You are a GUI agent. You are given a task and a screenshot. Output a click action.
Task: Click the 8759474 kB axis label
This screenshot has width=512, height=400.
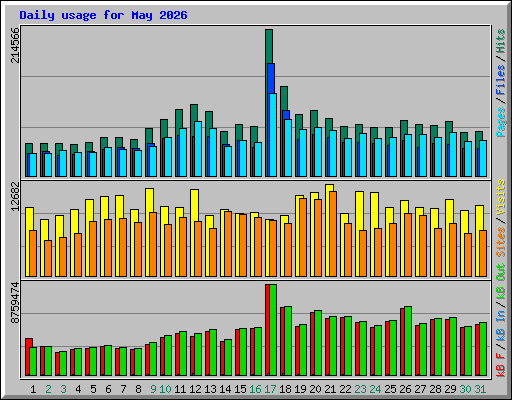click(x=15, y=303)
